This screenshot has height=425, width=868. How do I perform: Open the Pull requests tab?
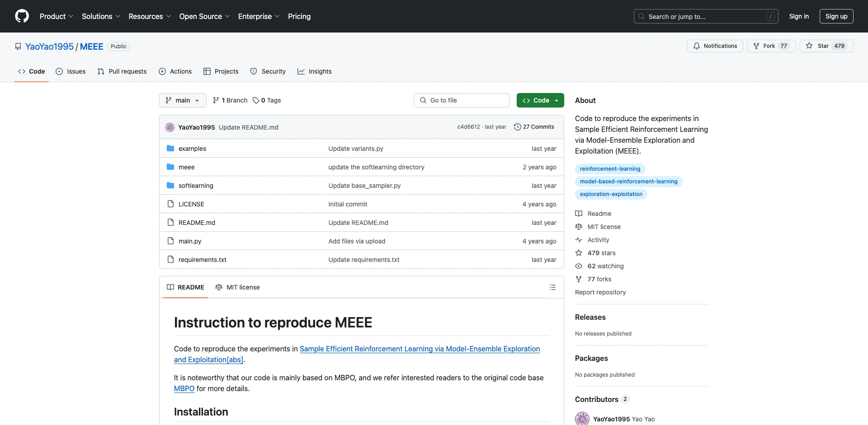click(122, 71)
